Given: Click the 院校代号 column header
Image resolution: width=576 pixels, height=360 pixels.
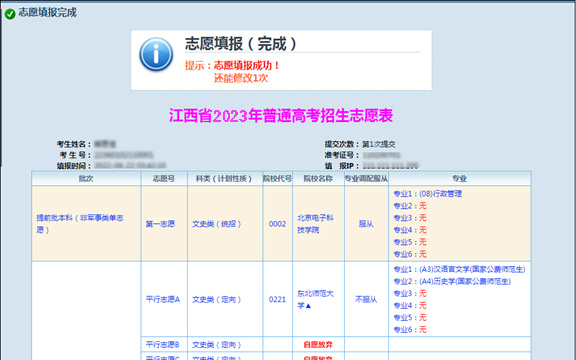Looking at the screenshot, I should coord(277,179).
